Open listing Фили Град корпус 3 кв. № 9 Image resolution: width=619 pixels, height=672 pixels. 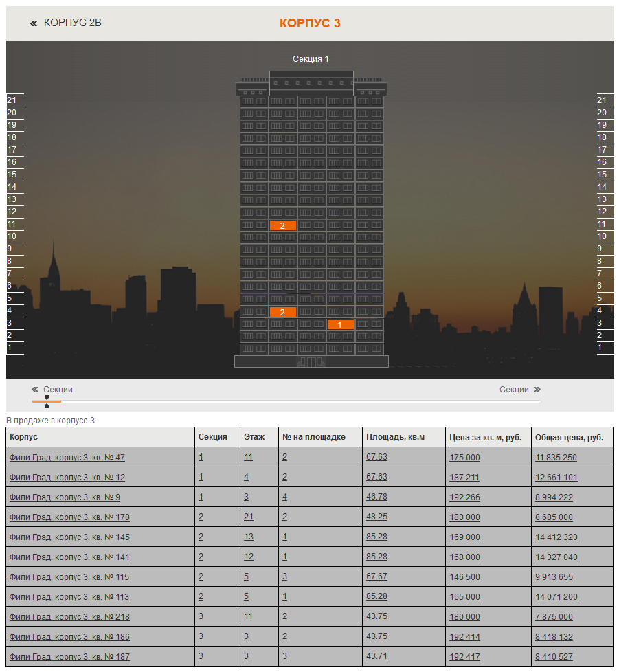coord(65,497)
